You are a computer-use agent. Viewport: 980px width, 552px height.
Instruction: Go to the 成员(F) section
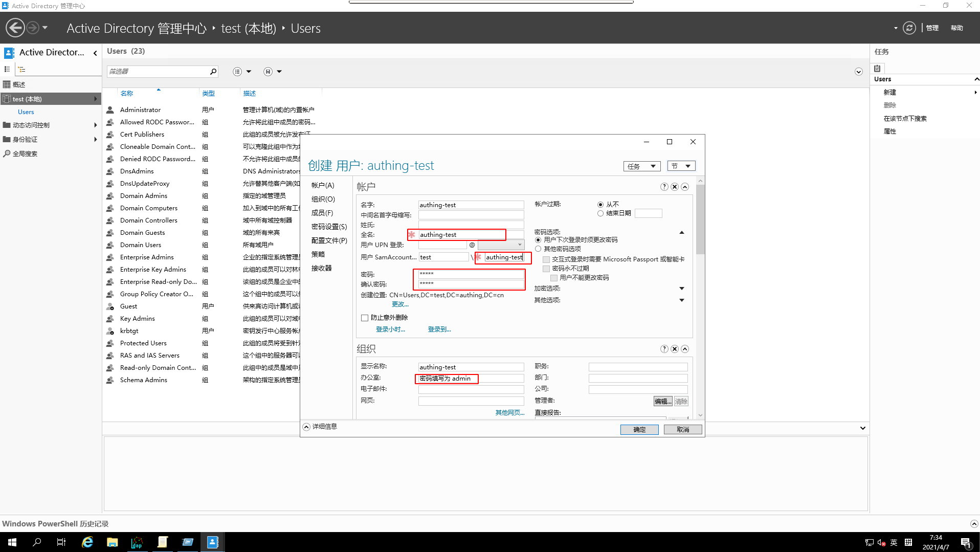[322, 213]
